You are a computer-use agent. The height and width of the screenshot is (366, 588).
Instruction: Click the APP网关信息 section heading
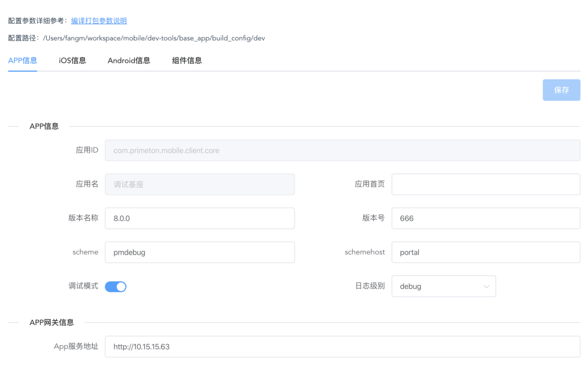click(51, 323)
